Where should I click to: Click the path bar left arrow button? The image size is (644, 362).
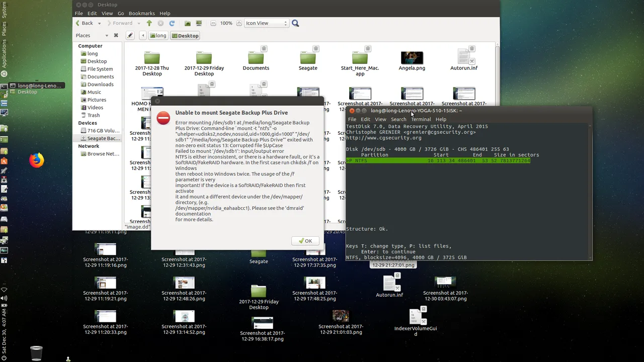tap(143, 36)
